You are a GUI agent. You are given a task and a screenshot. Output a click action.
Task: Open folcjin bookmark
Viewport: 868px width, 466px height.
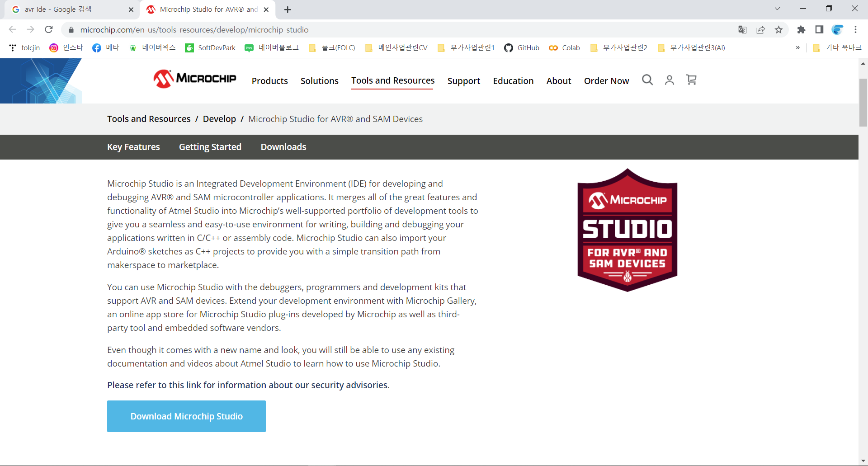pyautogui.click(x=24, y=47)
